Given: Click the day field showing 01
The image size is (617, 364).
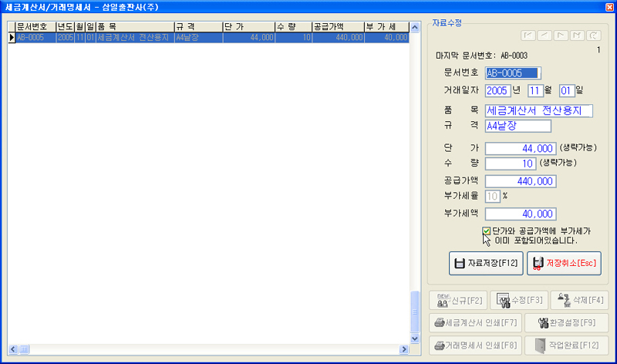Looking at the screenshot, I should [567, 91].
